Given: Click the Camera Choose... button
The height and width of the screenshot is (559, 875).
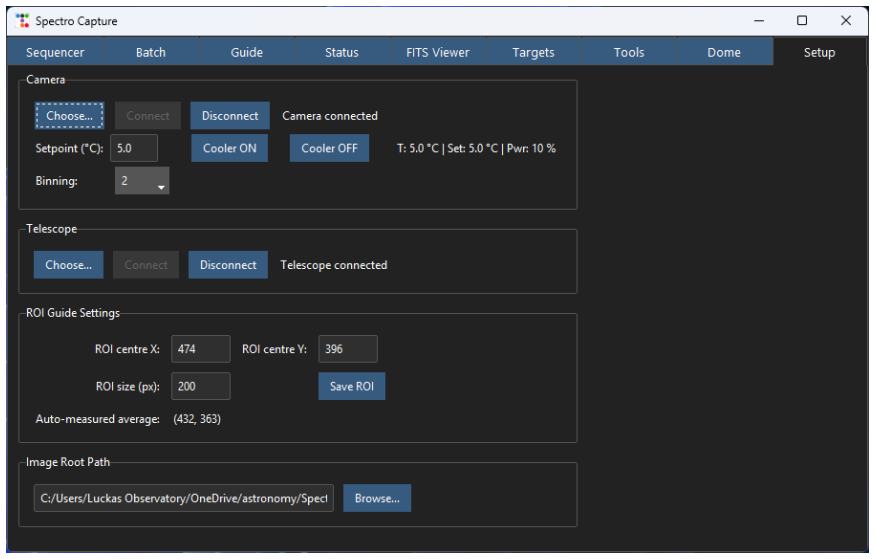Looking at the screenshot, I should [69, 115].
